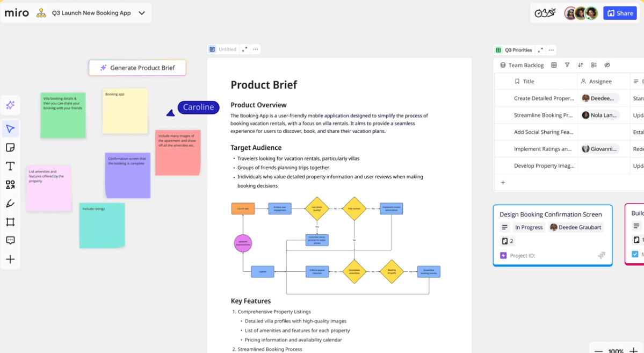This screenshot has height=353, width=644.
Task: Zoom out with the minus button
Action: pos(598,350)
